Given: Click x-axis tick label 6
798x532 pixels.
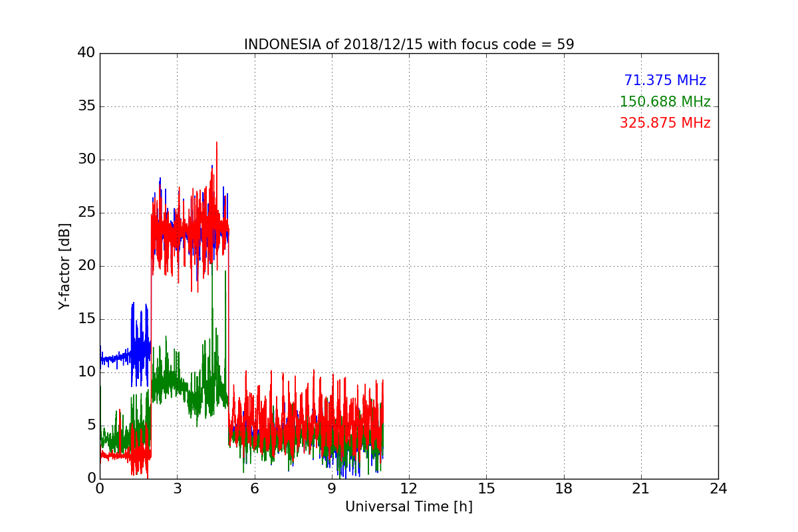Looking at the screenshot, I should pos(254,489).
